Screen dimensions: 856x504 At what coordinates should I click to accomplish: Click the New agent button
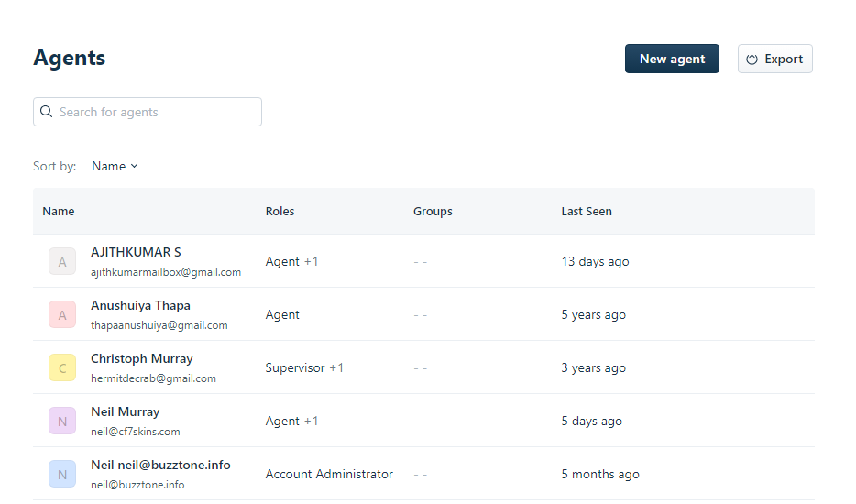coord(672,59)
